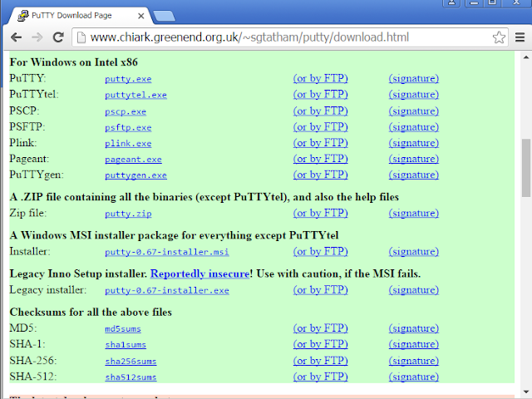Viewport: 532px width, 399px height.
Task: Select the PuTTY Download Page tab
Action: click(81, 16)
